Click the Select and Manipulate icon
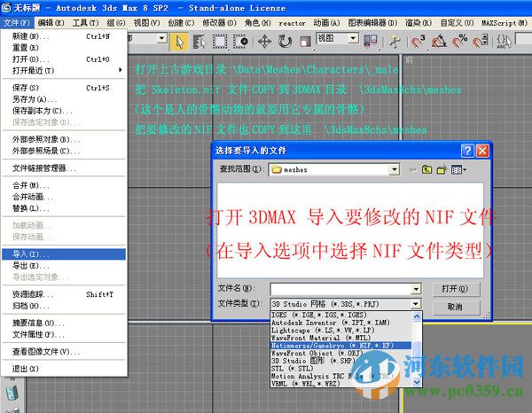The width and height of the screenshot is (532, 413). 395,42
